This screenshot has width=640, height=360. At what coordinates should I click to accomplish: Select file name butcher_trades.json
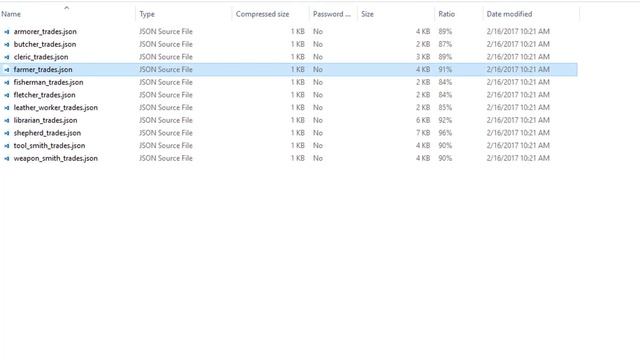tap(45, 44)
